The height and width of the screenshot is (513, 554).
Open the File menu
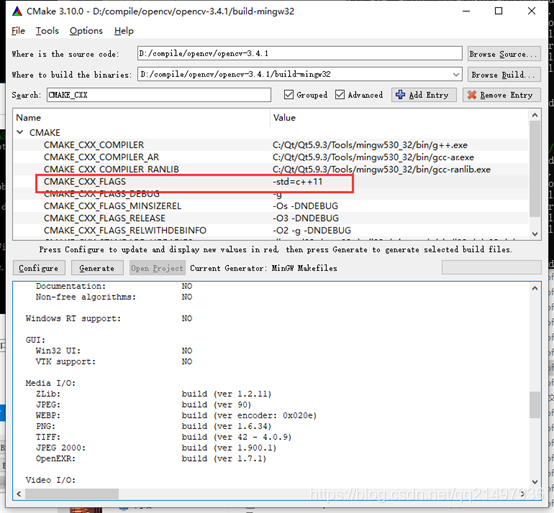18,31
